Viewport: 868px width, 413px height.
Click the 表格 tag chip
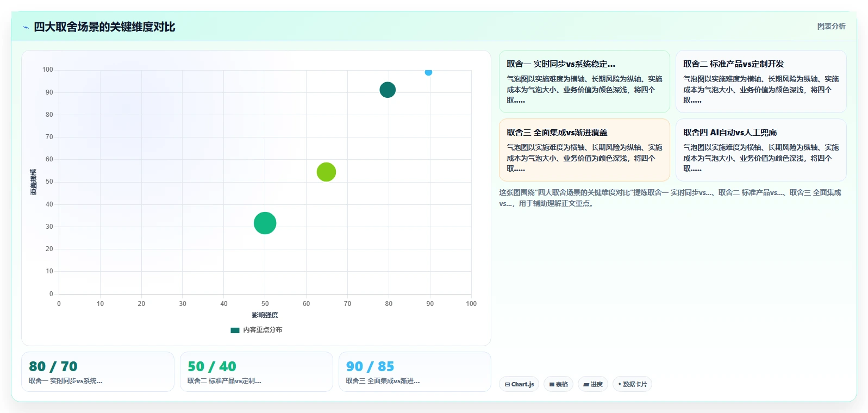click(x=558, y=384)
